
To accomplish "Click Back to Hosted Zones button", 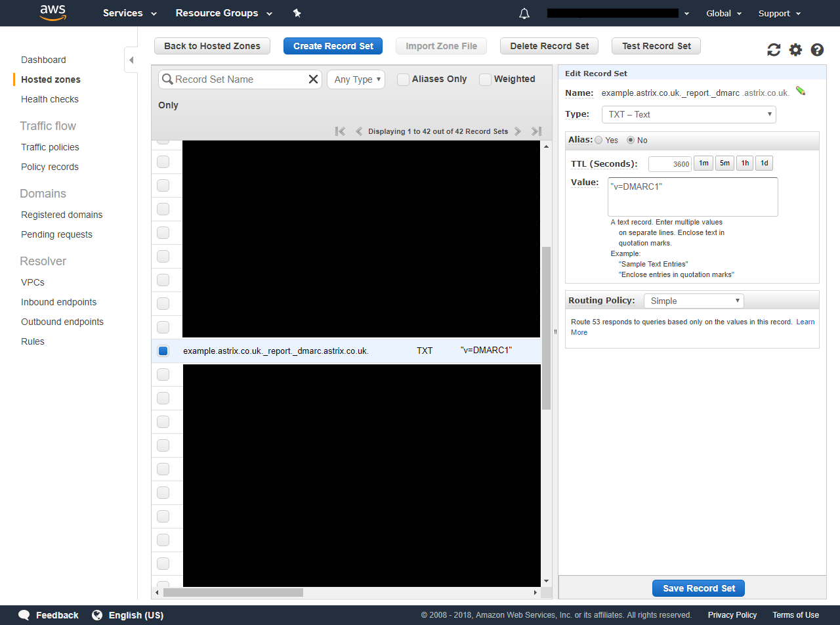I will pos(212,46).
